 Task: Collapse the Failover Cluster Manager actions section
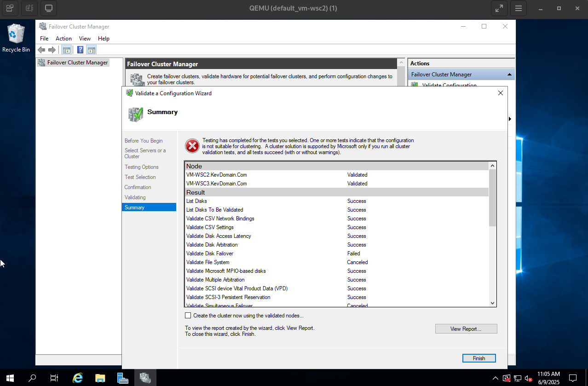509,75
